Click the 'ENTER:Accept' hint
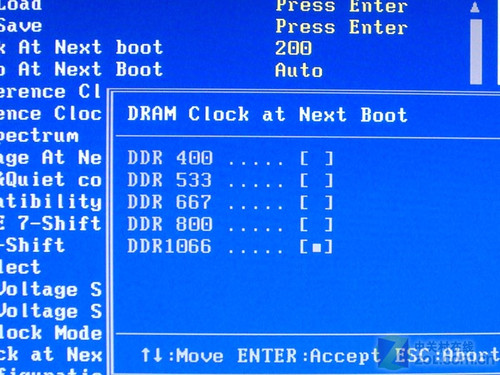The width and height of the screenshot is (500, 375). coord(309,356)
